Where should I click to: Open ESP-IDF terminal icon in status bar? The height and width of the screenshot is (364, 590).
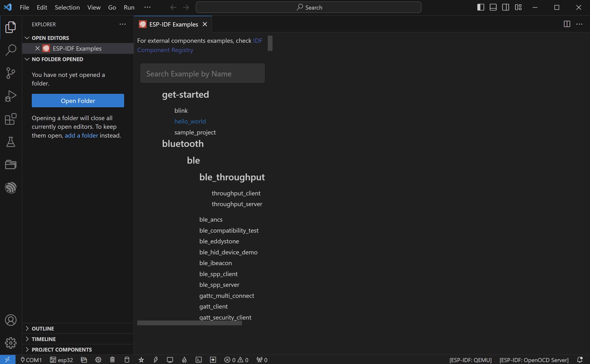coord(198,360)
